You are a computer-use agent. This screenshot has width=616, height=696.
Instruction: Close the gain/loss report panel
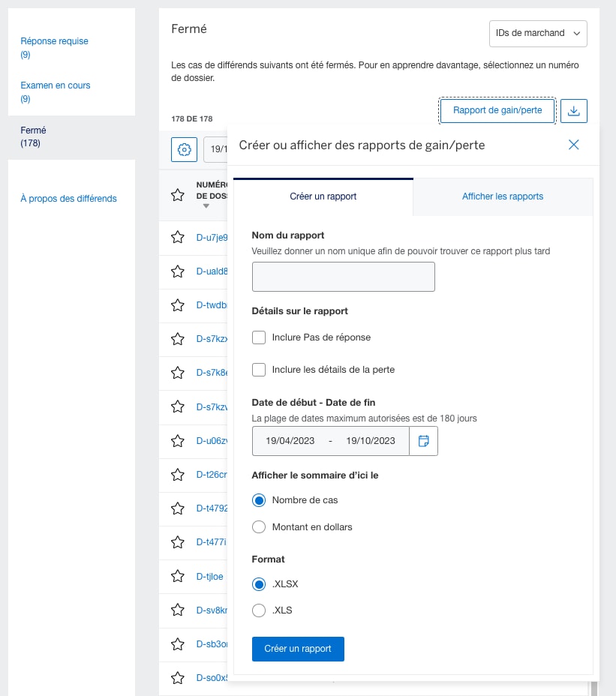574,145
